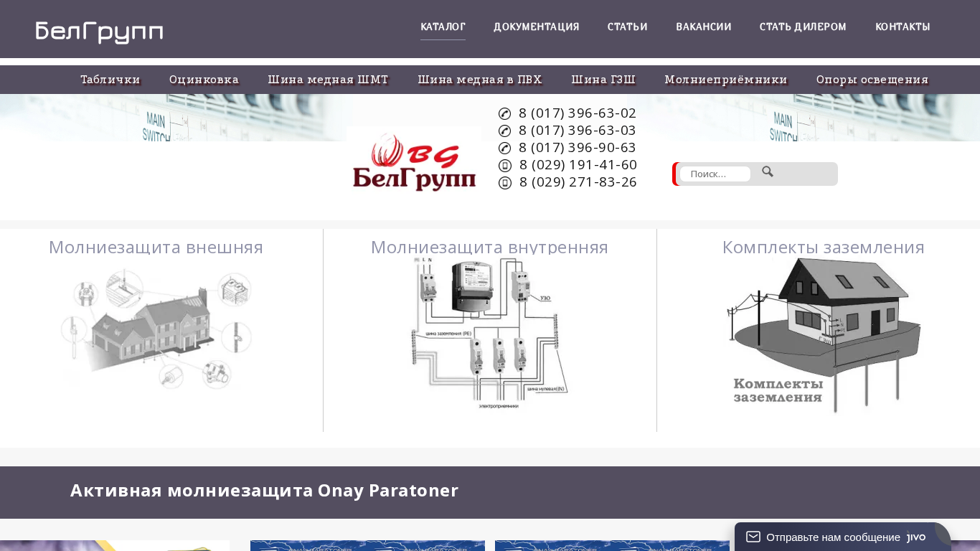Screen dimensions: 980x551
Task: Select Шина медная в ПВХ category
Action: pos(480,80)
